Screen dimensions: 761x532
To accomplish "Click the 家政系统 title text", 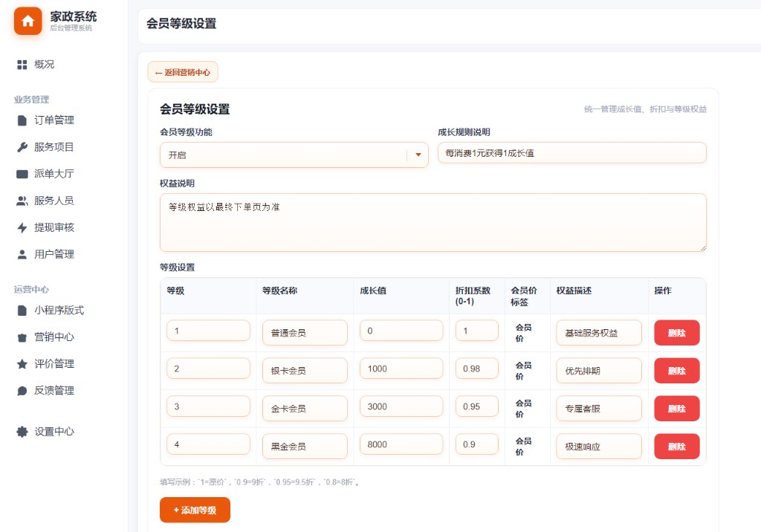I will [74, 16].
